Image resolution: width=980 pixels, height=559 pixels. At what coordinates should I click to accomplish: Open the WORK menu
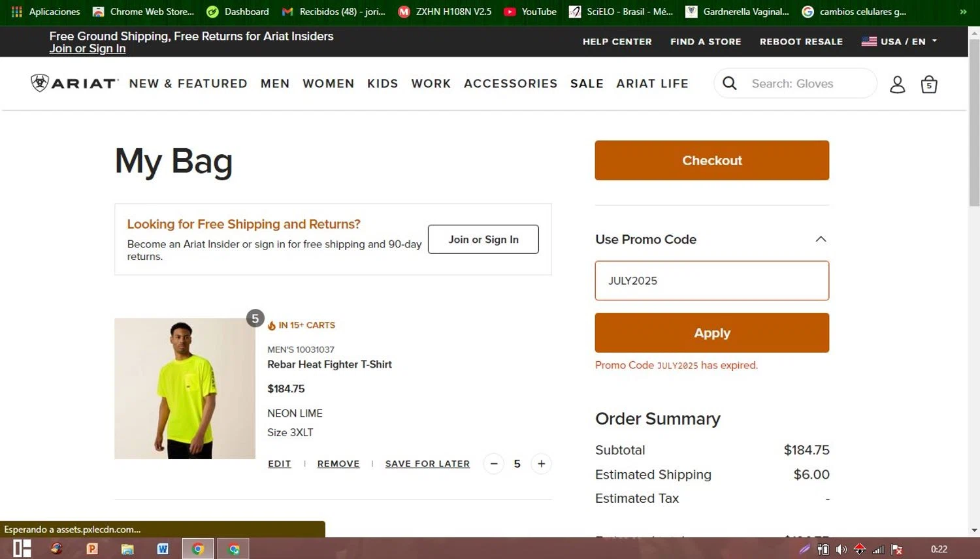(431, 84)
